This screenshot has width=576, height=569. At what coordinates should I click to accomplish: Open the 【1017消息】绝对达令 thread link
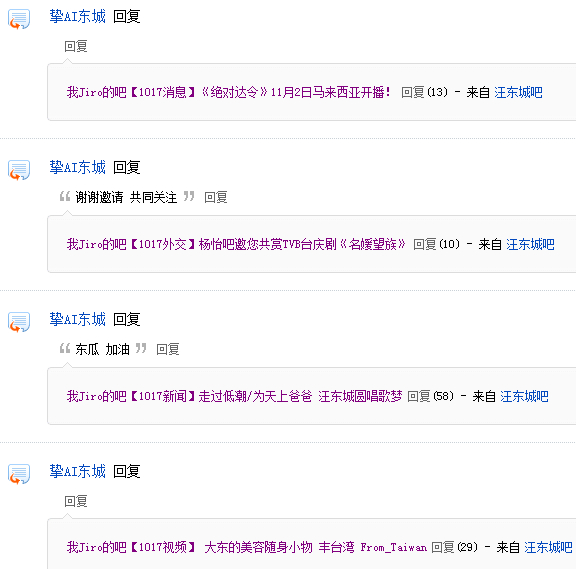[x=228, y=92]
